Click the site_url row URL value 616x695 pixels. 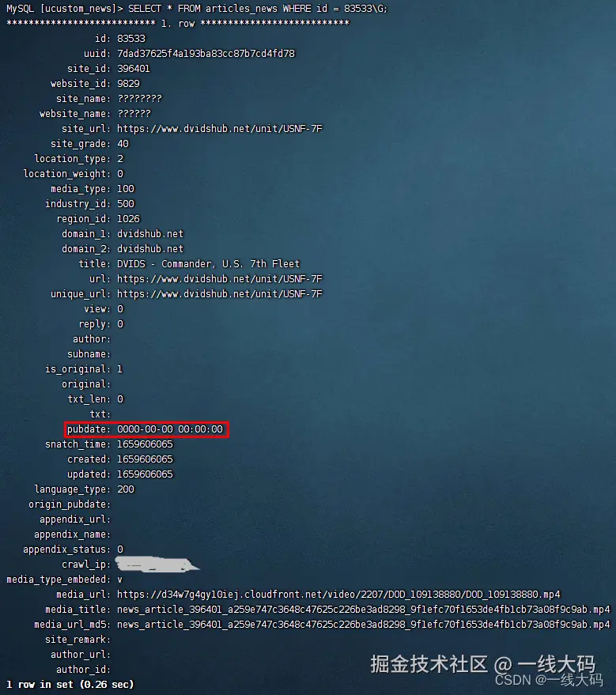(220, 129)
